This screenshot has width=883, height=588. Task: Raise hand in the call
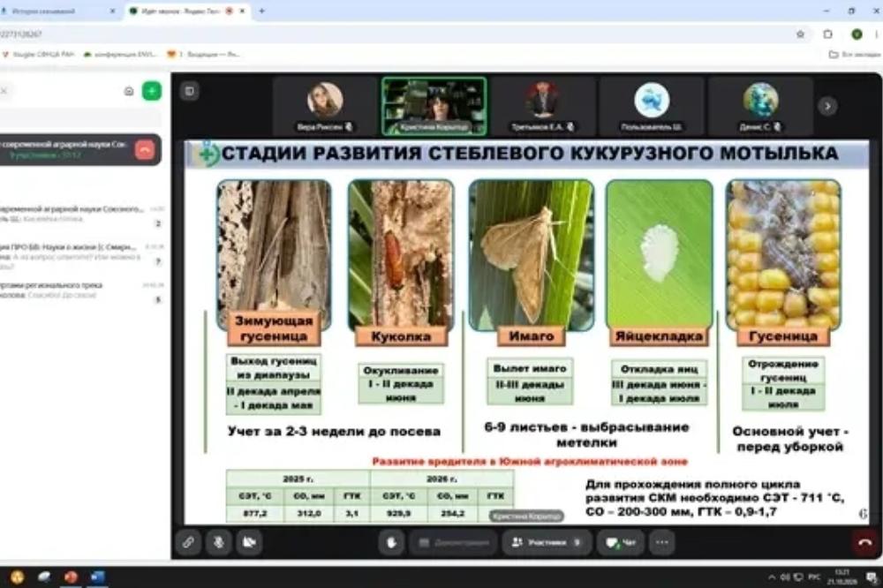[x=392, y=542]
